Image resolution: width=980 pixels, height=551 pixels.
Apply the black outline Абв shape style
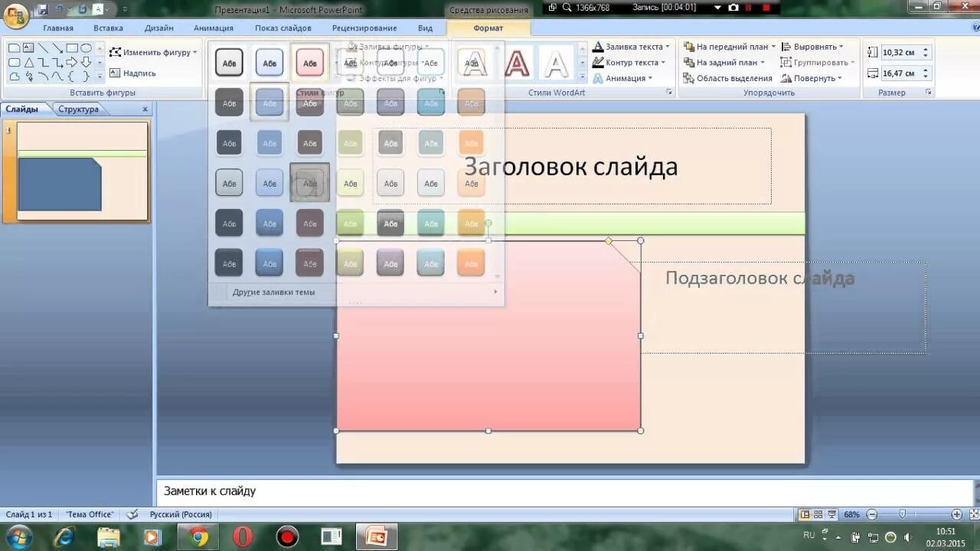(230, 62)
